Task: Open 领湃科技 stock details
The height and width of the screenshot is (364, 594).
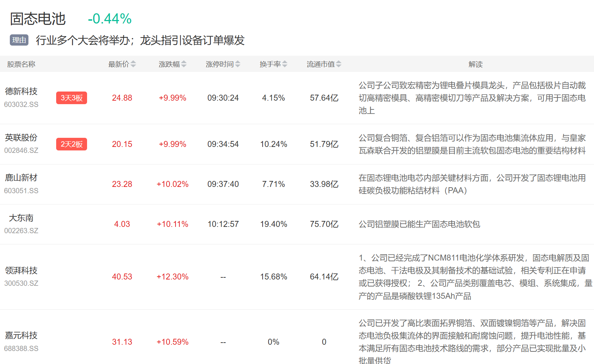Action: tap(21, 271)
